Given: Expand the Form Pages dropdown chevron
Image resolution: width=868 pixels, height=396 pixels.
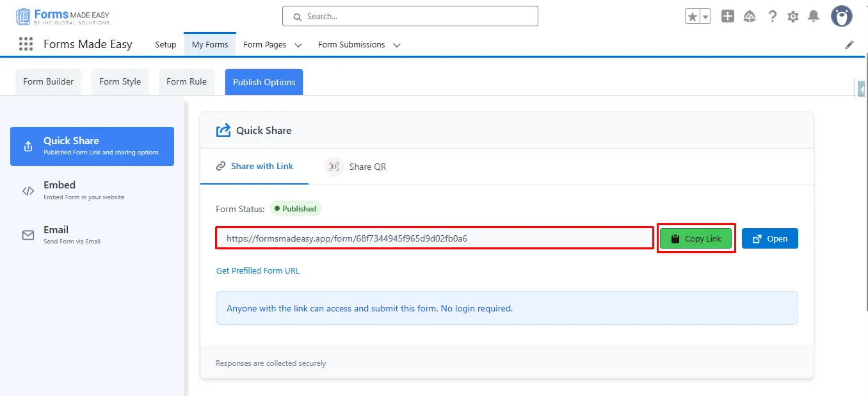Looking at the screenshot, I should point(298,45).
